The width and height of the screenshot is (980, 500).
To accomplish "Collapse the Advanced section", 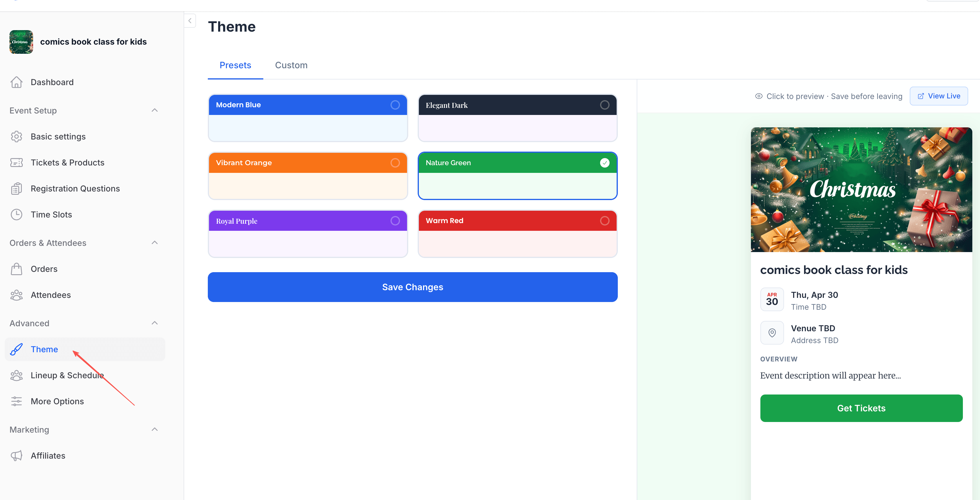I will 154,322.
